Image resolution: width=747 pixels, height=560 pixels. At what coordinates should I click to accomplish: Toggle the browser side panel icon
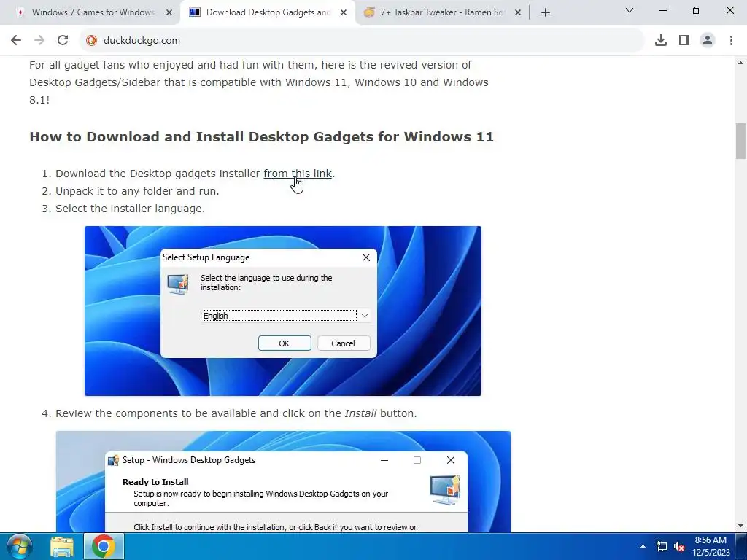[684, 41]
